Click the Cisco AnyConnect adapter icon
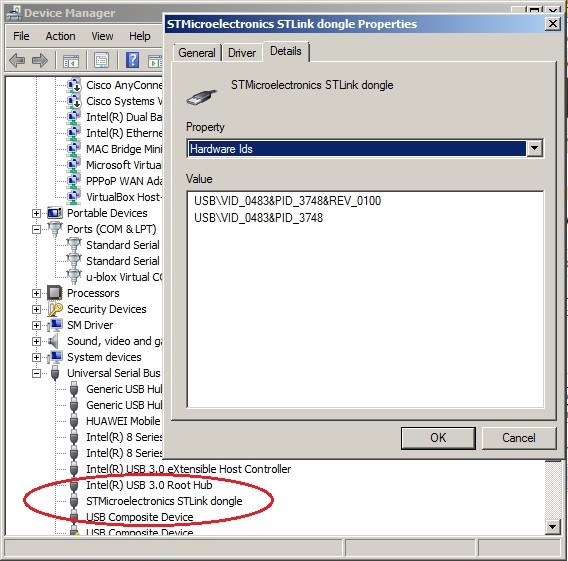 pyautogui.click(x=74, y=85)
